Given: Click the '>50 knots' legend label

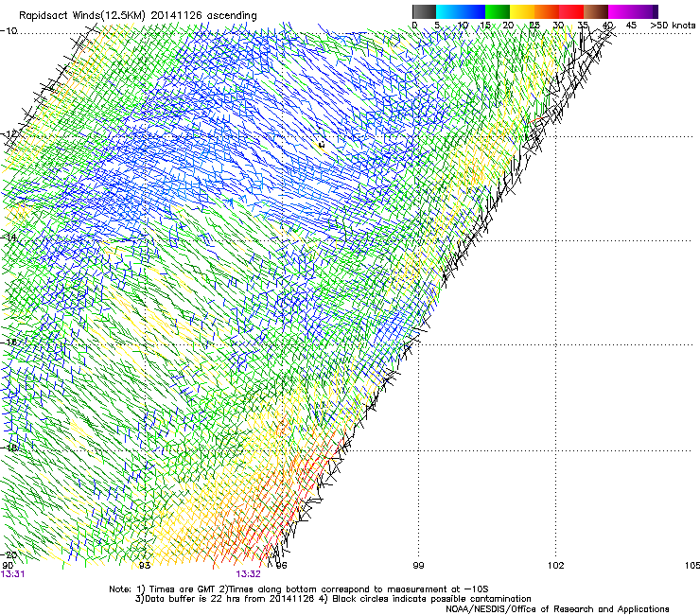Looking at the screenshot, I should (x=673, y=26).
